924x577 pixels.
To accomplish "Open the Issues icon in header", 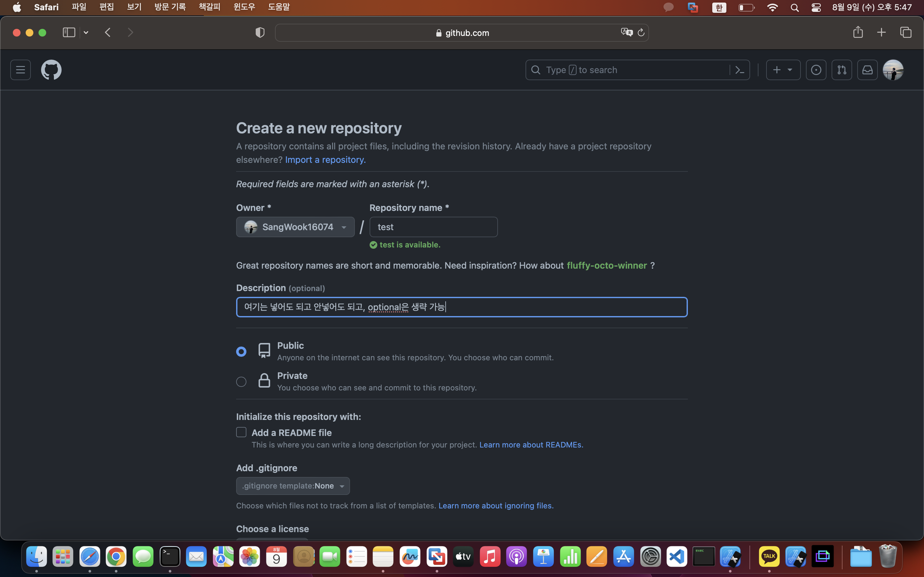I will click(x=816, y=70).
